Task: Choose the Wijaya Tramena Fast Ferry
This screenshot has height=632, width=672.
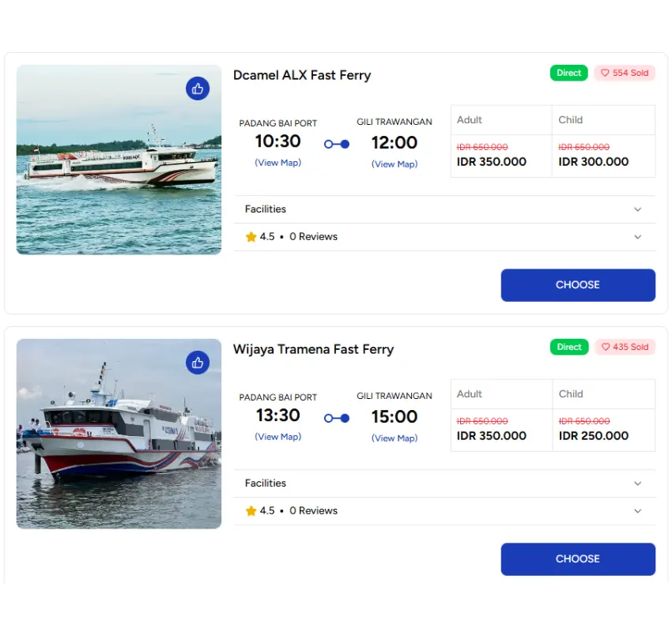Action: [x=578, y=559]
